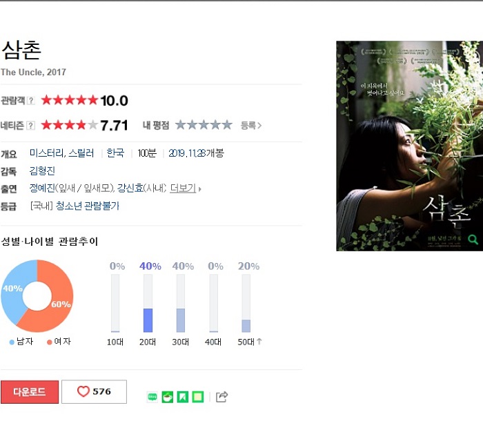Share to Naver Cafe cup icon
Viewport: 483px width, 448px height.
(x=167, y=397)
